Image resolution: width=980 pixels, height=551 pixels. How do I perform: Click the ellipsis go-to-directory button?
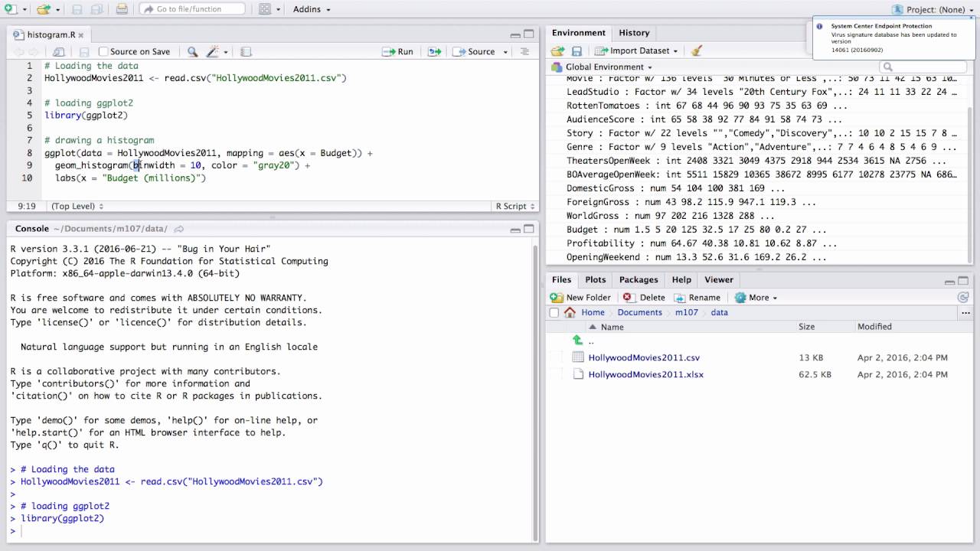965,312
